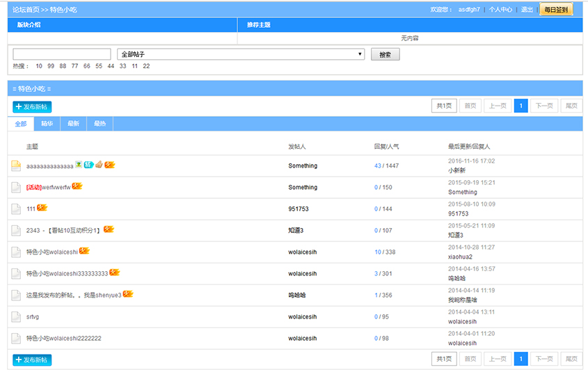Click the hot flame badge on aaaaaaaaaaaaaa post
The height and width of the screenshot is (372, 588).
click(109, 165)
